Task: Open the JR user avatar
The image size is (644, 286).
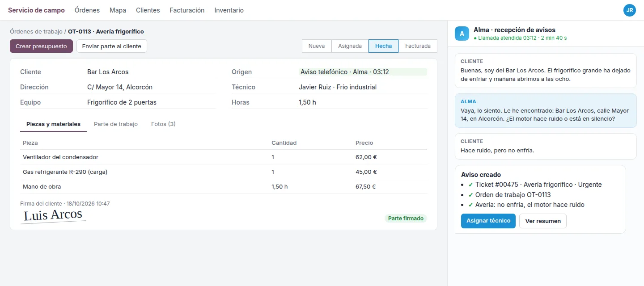Action: coord(630,10)
